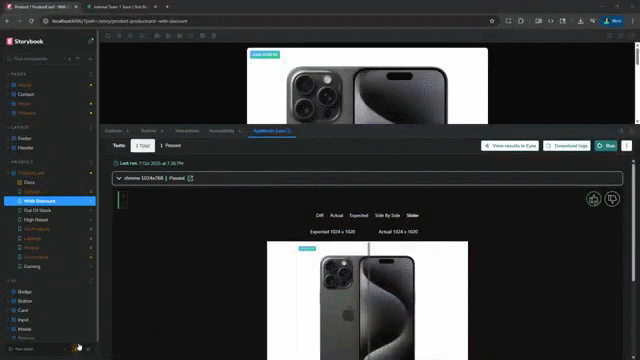Click the Storybook logo in the sidebar

coord(25,41)
